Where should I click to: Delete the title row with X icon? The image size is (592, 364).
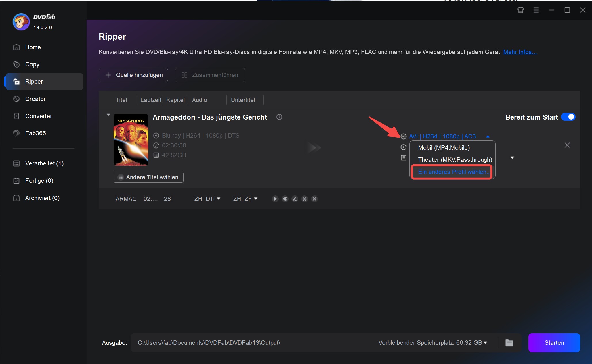tap(314, 199)
